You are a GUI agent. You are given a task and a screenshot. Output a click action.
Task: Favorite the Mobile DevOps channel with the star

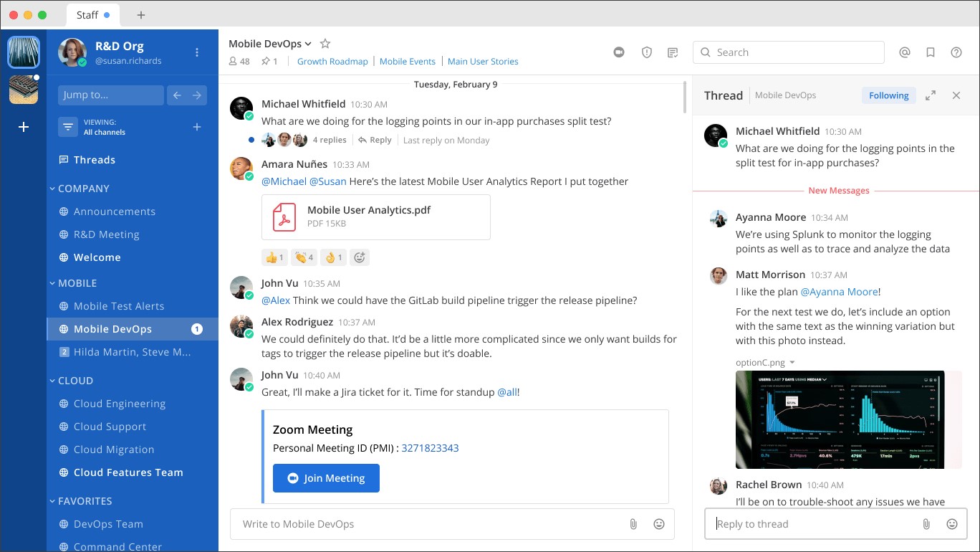(x=325, y=44)
